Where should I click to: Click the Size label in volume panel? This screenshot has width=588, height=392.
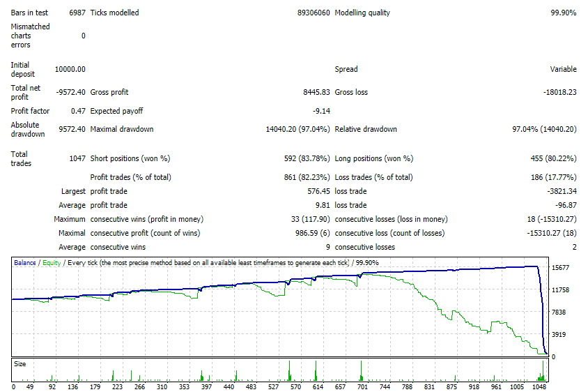20,364
